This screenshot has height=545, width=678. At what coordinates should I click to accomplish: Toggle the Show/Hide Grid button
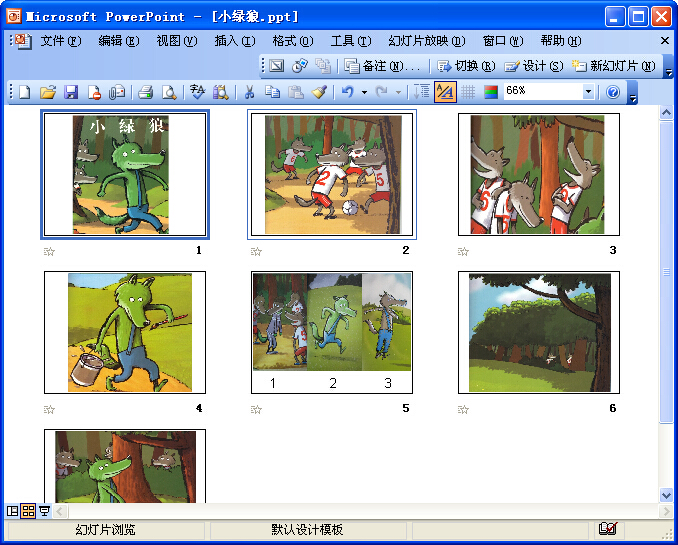[468, 92]
